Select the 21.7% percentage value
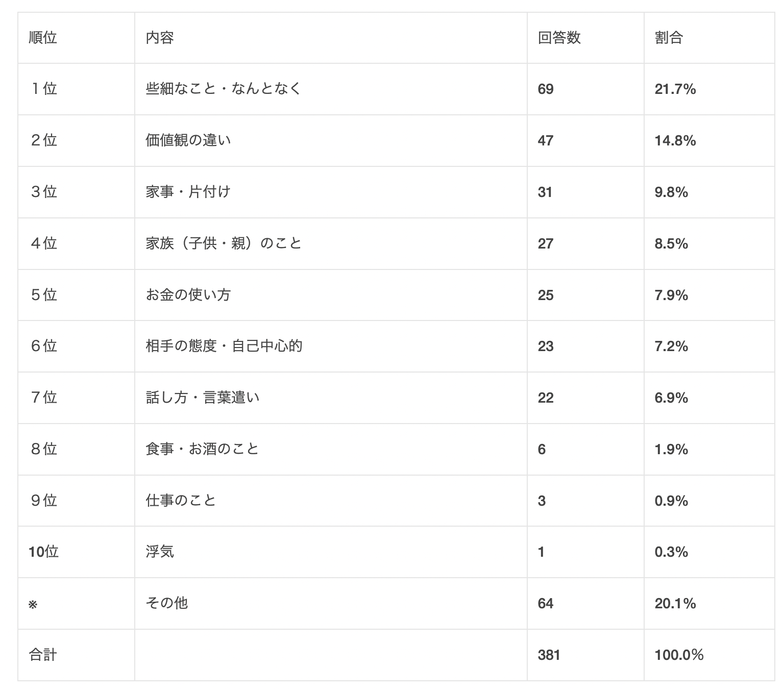The height and width of the screenshot is (692, 784). [675, 89]
